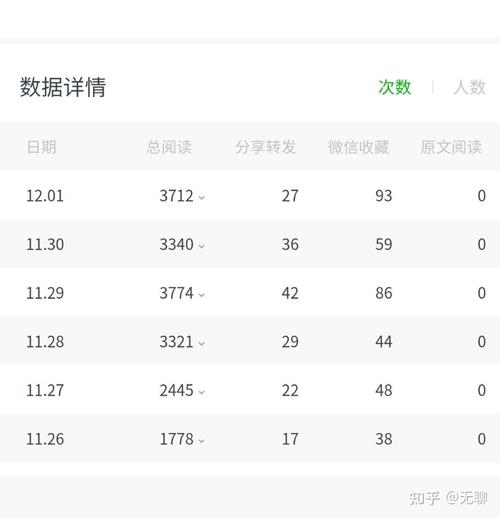Expand the chevron next to 1778
The image size is (500, 518).
click(x=201, y=441)
